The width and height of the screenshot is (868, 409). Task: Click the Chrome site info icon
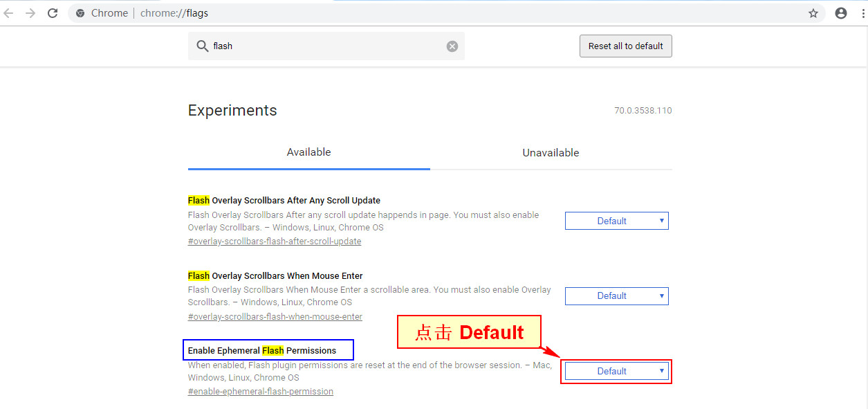pyautogui.click(x=80, y=13)
